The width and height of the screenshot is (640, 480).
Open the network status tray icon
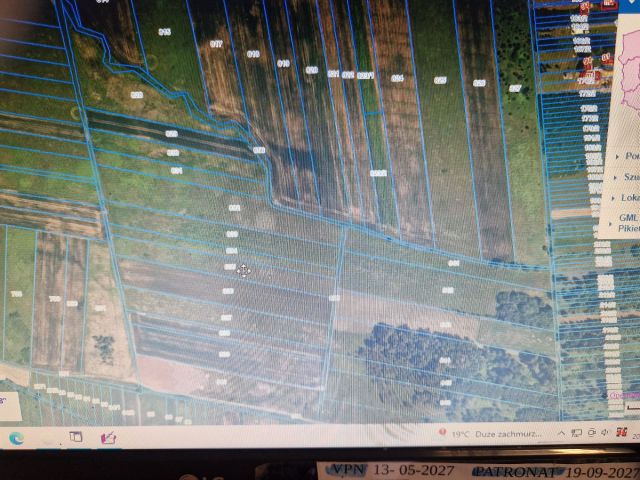(x=577, y=433)
